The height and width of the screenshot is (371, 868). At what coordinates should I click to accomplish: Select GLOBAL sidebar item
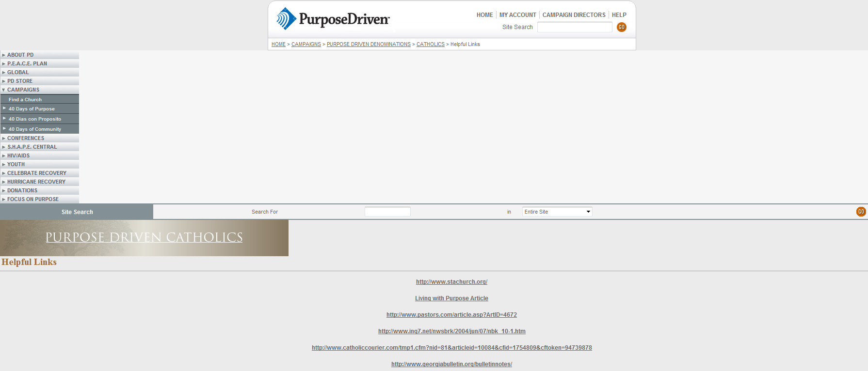[18, 73]
